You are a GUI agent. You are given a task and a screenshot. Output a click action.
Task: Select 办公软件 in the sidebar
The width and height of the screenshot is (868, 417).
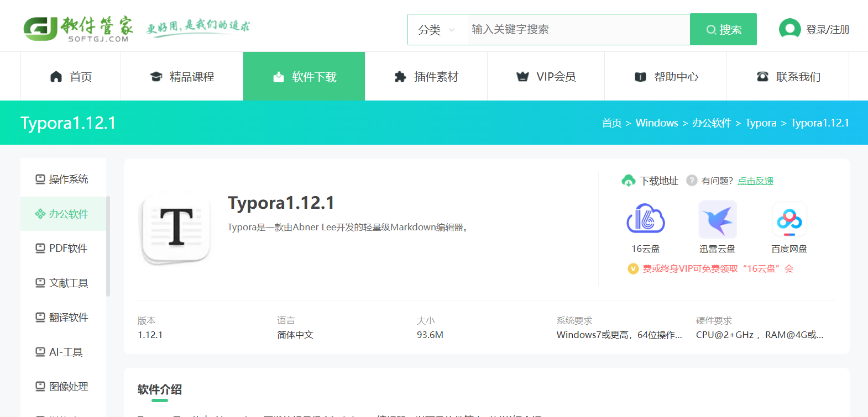tap(63, 214)
